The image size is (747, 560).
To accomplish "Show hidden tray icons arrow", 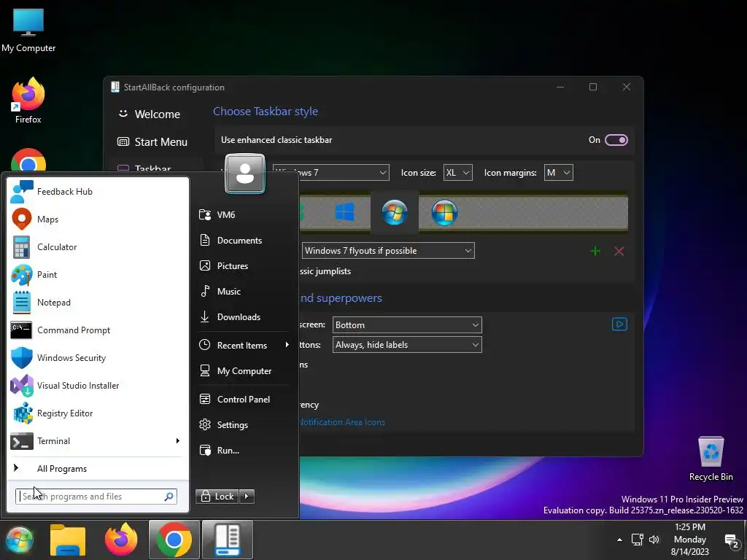I will tap(619, 540).
